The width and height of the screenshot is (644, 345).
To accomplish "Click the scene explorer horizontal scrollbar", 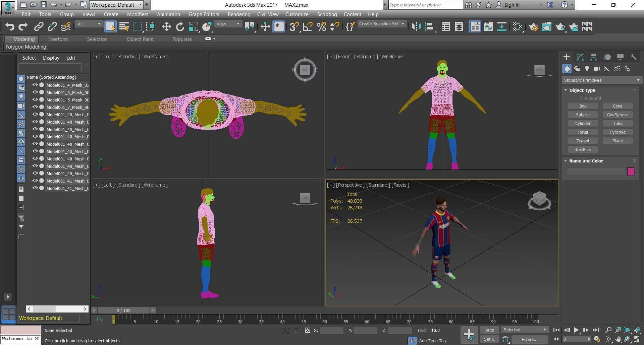I will point(44,309).
